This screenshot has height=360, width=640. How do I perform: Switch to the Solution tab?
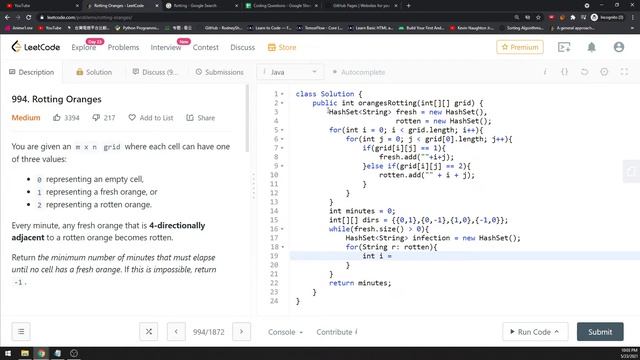[x=94, y=72]
